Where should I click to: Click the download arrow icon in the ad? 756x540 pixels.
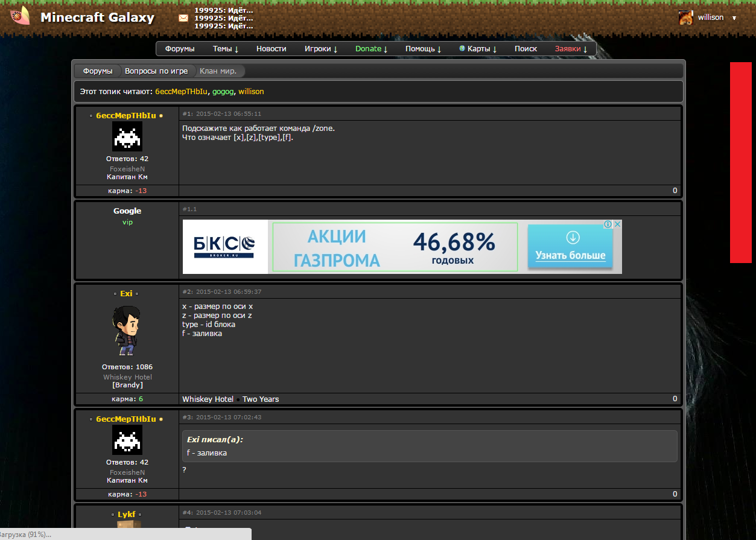(573, 237)
